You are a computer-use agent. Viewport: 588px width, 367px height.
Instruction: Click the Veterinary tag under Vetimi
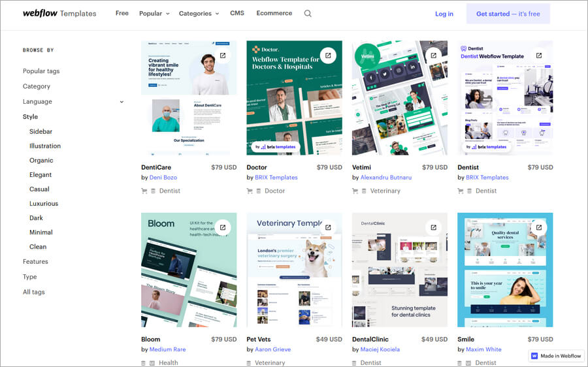[385, 191]
